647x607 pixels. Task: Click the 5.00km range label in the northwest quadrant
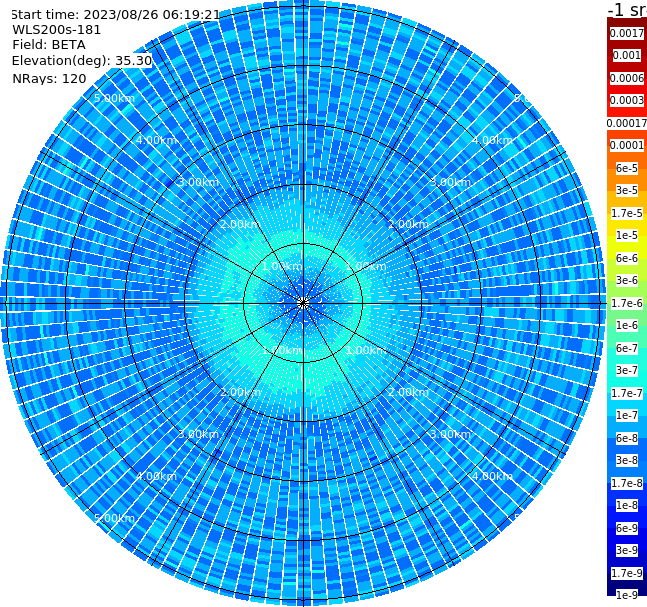tap(114, 98)
